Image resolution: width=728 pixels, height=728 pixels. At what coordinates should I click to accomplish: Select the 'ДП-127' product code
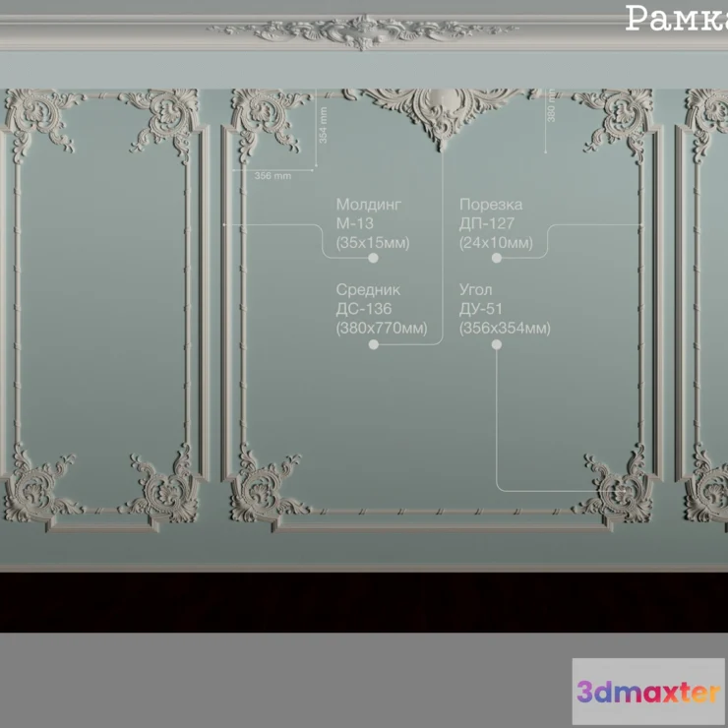(x=487, y=223)
